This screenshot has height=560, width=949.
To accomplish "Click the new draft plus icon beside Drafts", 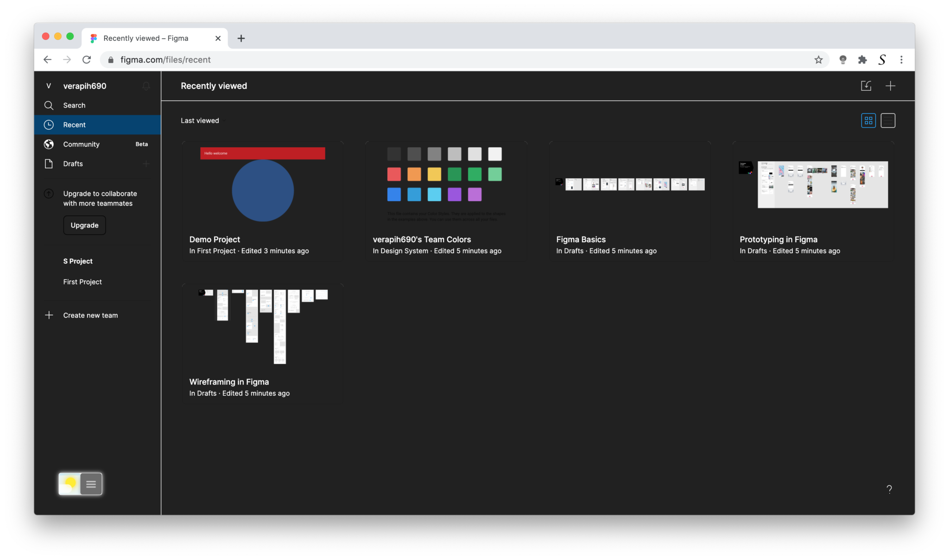I will tap(146, 164).
